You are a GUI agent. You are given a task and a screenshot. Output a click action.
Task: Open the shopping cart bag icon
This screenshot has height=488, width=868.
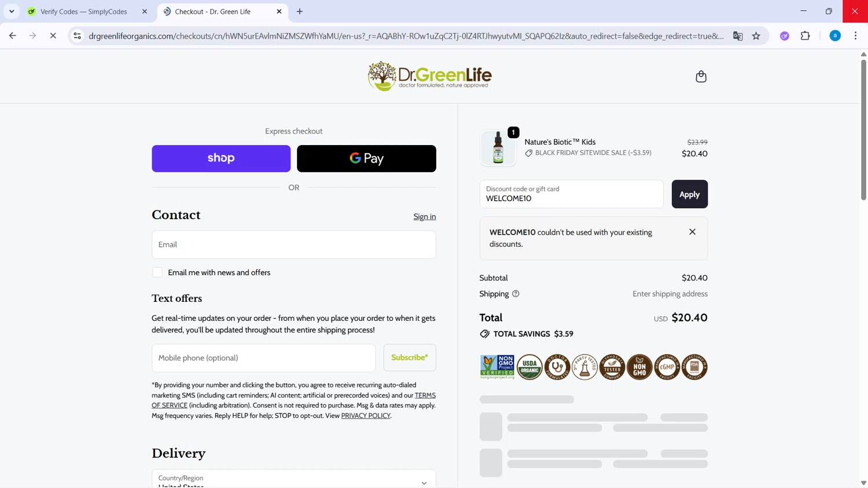[x=701, y=76]
